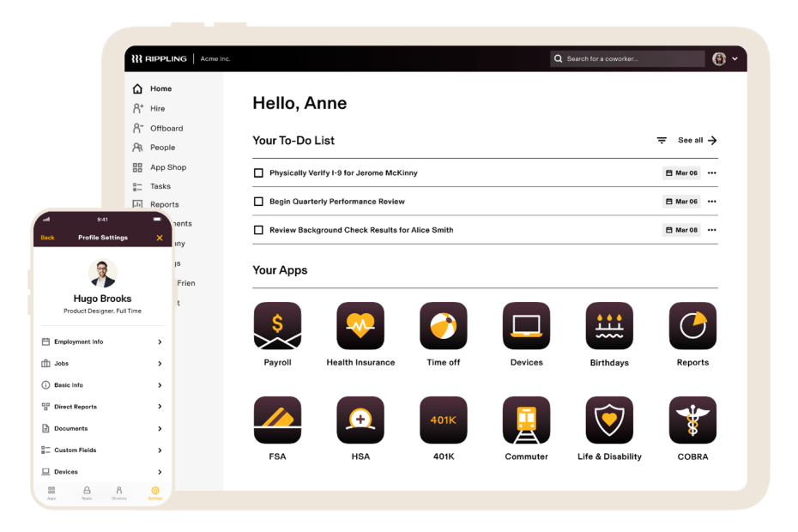The image size is (798, 532).
Task: Expand Devices chevron in Profile Settings
Action: pyautogui.click(x=160, y=472)
